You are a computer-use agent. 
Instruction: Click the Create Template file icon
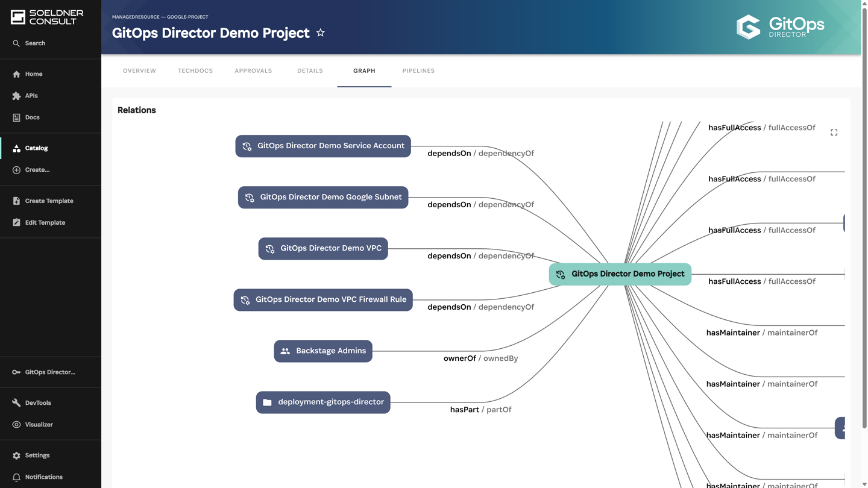pyautogui.click(x=16, y=201)
